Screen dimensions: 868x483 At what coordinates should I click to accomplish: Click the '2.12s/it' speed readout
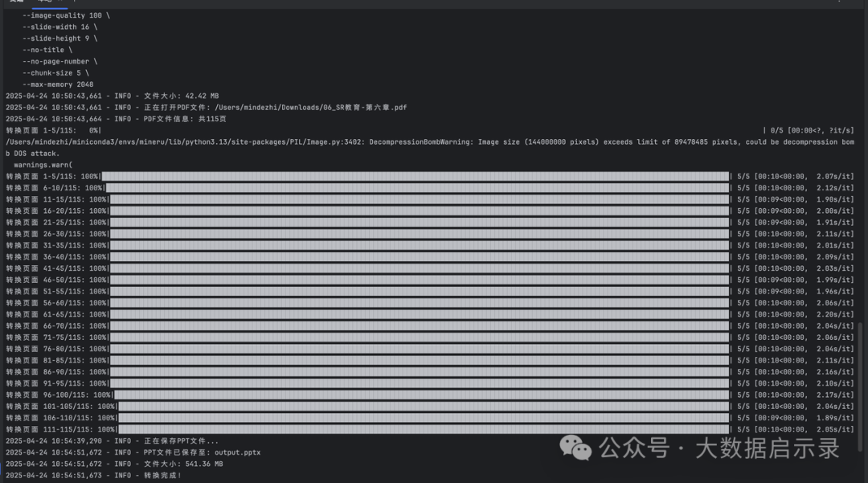coord(833,188)
